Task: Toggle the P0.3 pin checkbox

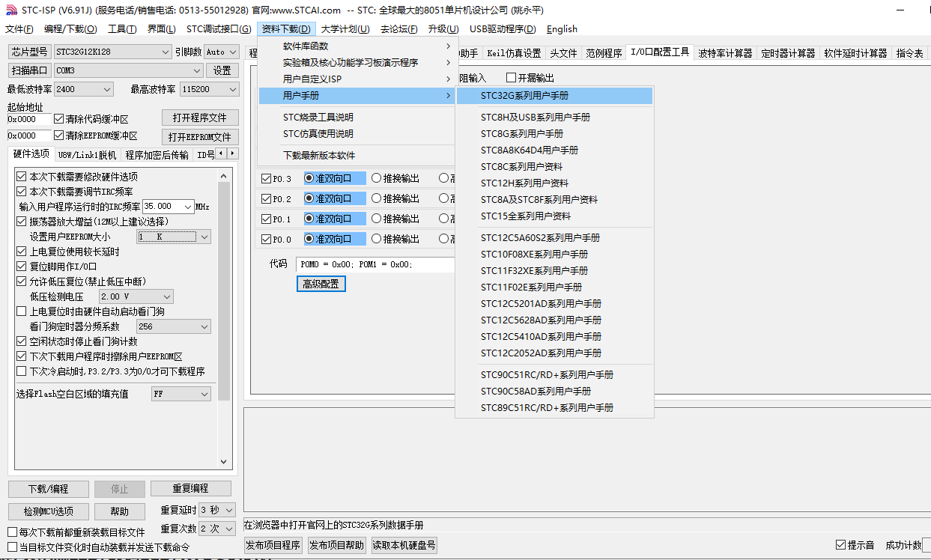Action: (266, 179)
